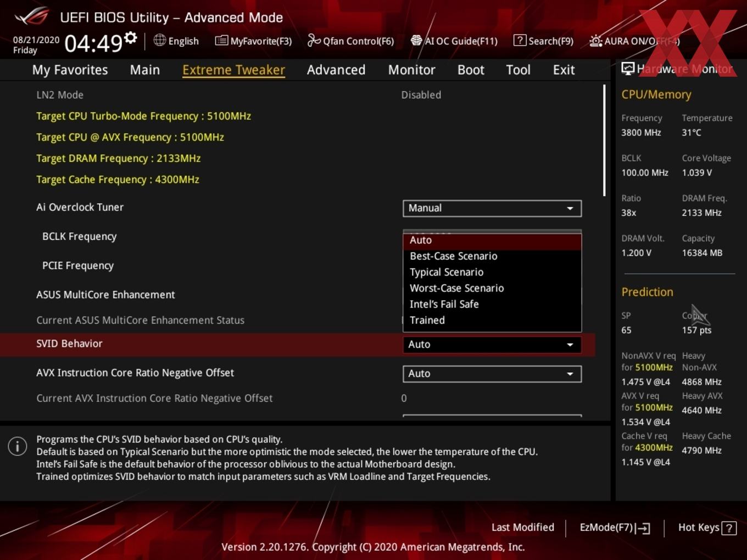
Task: Select the BCLK Frequency setting
Action: pyautogui.click(x=79, y=237)
